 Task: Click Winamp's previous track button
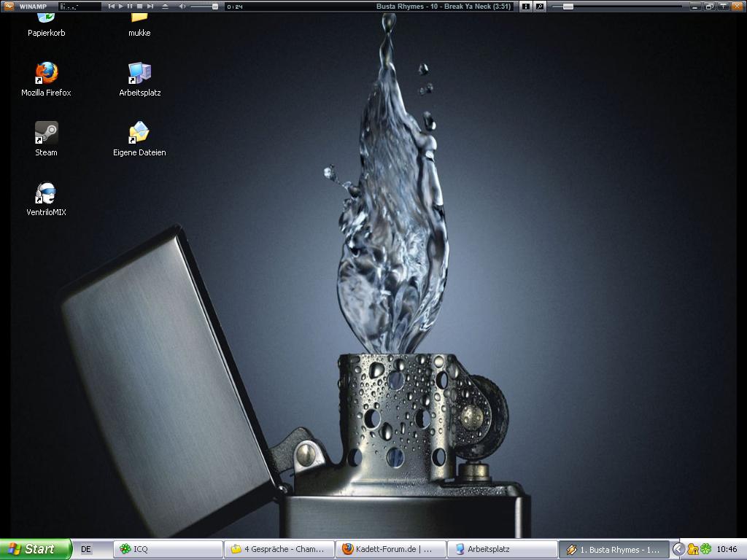coord(112,7)
